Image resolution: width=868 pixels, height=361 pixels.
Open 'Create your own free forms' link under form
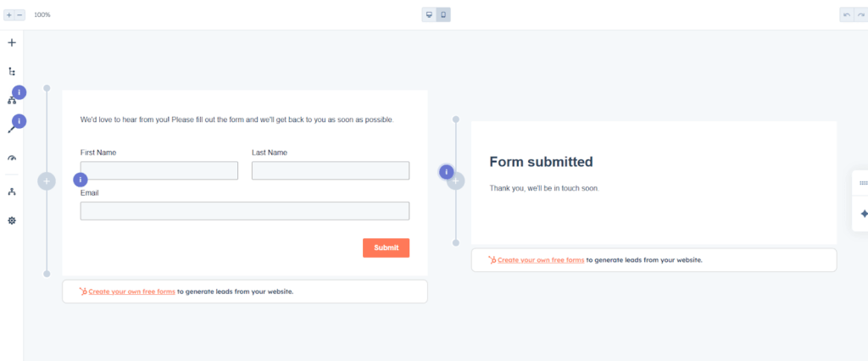(x=131, y=292)
